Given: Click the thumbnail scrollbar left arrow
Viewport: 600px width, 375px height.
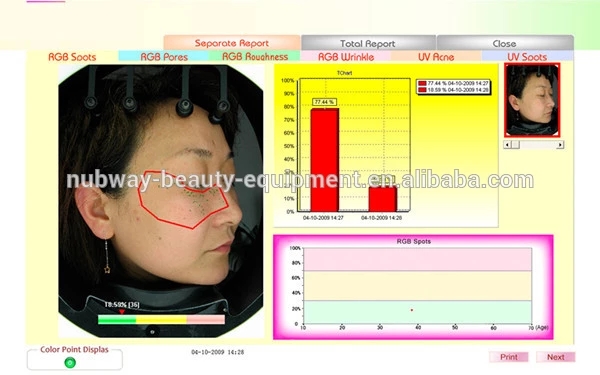Looking at the screenshot, I should click(507, 145).
